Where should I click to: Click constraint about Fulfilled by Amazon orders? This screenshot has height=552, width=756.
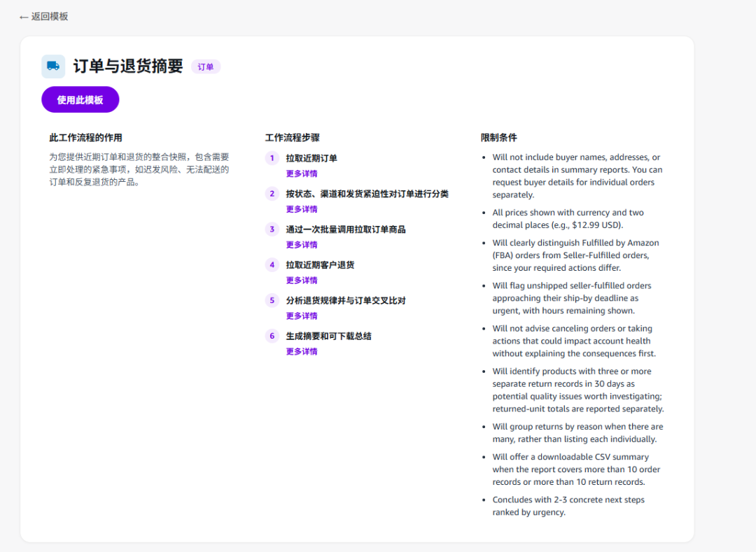(575, 255)
